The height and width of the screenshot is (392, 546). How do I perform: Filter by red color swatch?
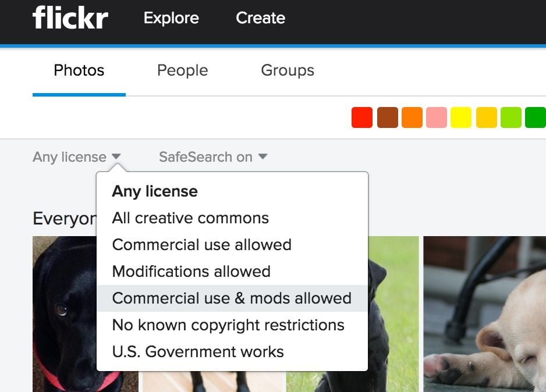[x=361, y=117]
